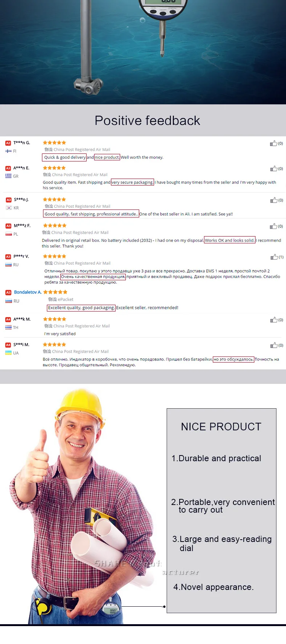Click the Finland flag under T***n G.
The height and width of the screenshot is (644, 286).
[x=8, y=151]
